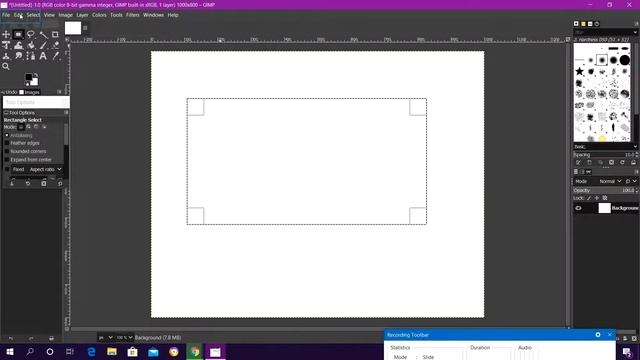640x360 pixels.
Task: Enable Expand from center checkbox
Action: (7, 160)
